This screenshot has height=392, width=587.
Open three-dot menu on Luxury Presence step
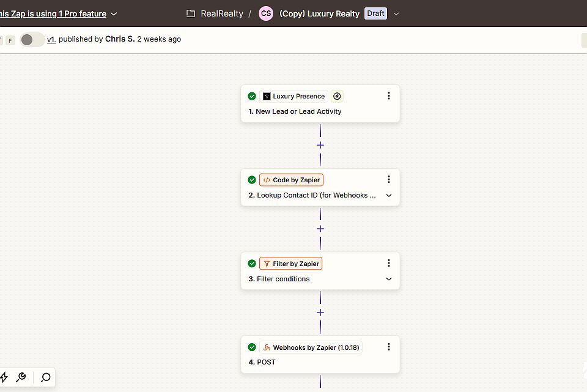[389, 96]
